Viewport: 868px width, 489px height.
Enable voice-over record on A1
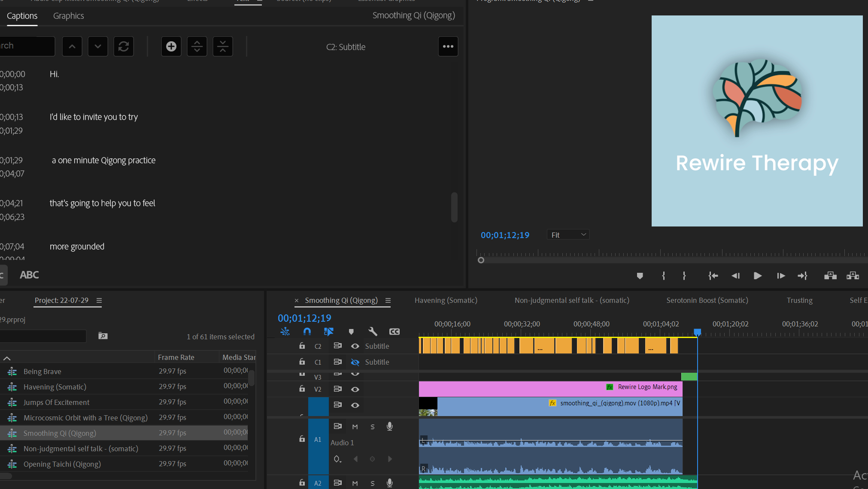point(389,426)
